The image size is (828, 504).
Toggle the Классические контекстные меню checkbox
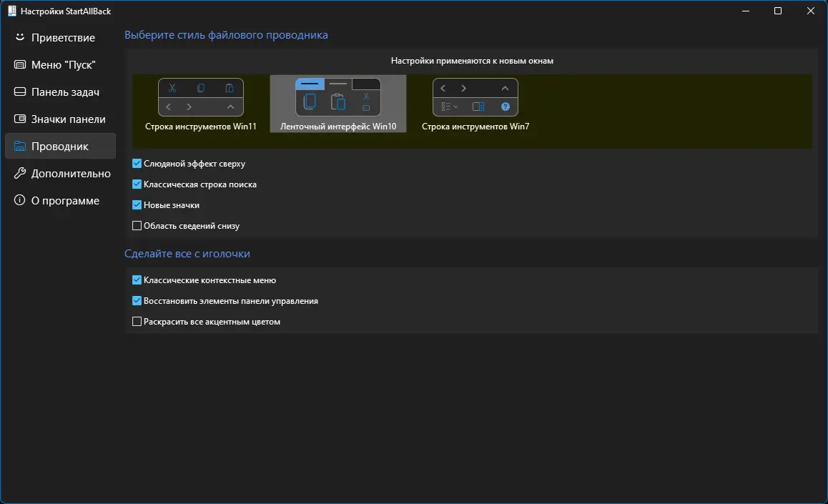pyautogui.click(x=137, y=280)
